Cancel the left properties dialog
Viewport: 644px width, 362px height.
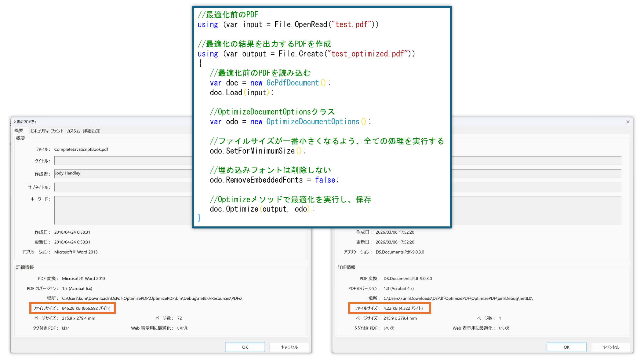(x=289, y=347)
